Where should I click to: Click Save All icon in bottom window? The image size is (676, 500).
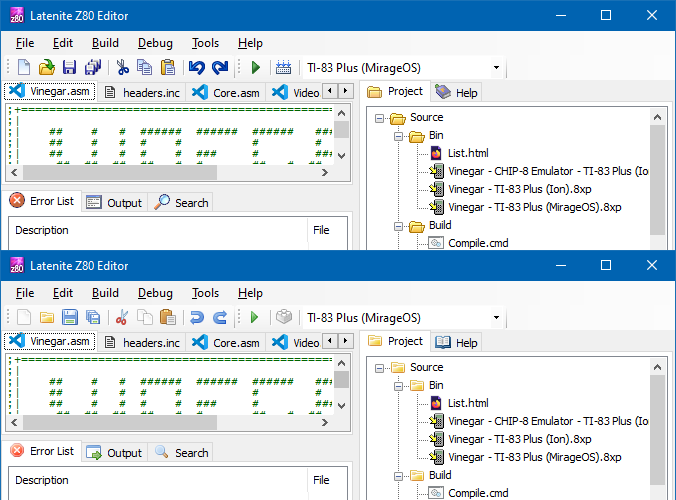[x=93, y=318]
